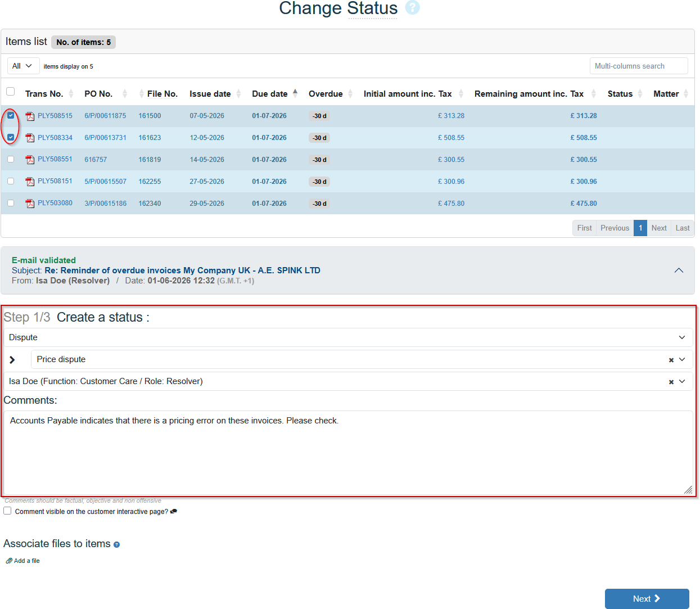
Task: Open PDF icon for PLY508515
Action: (x=30, y=116)
